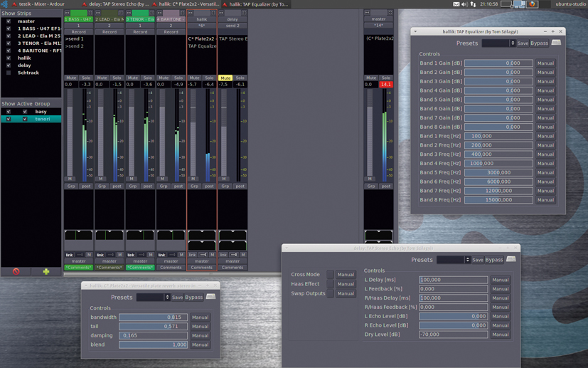Uncheck 3 TENOR in Show Strips list
588x368 pixels.
point(9,43)
